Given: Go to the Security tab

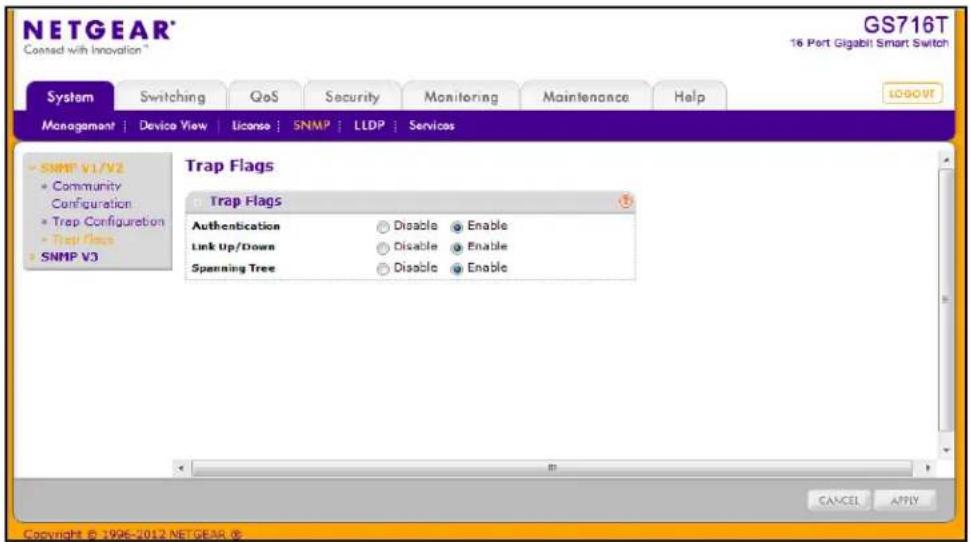Looking at the screenshot, I should tap(352, 97).
